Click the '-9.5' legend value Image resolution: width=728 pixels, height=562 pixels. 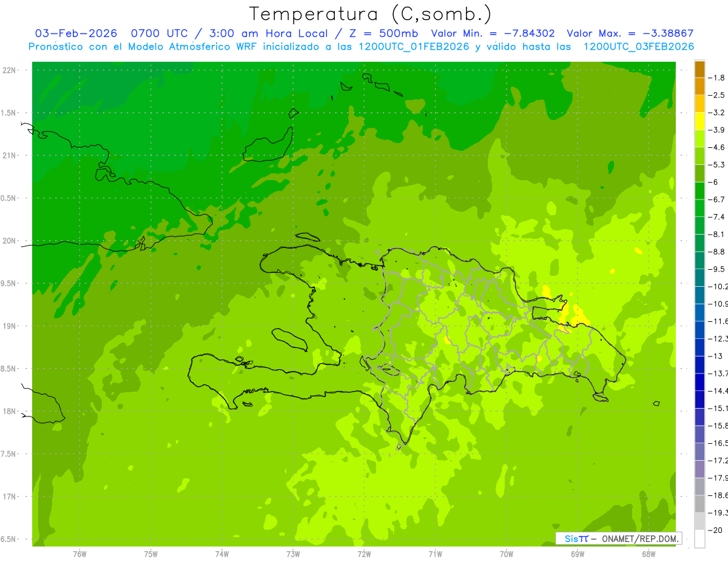[717, 269]
